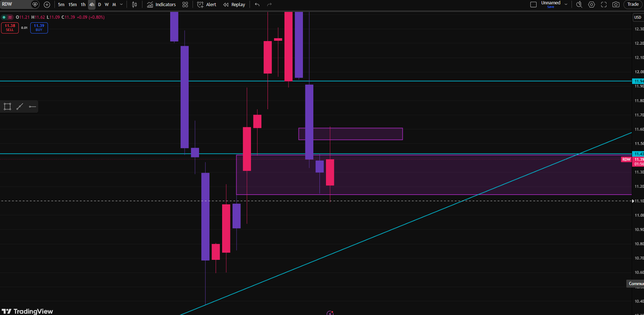
Task: Select the 4h timeframe
Action: pyautogui.click(x=92, y=4)
